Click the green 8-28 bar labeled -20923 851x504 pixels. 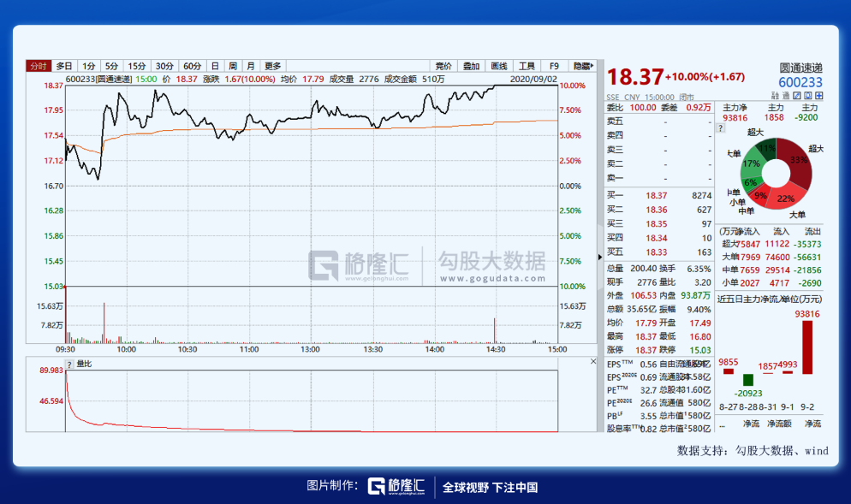(748, 380)
